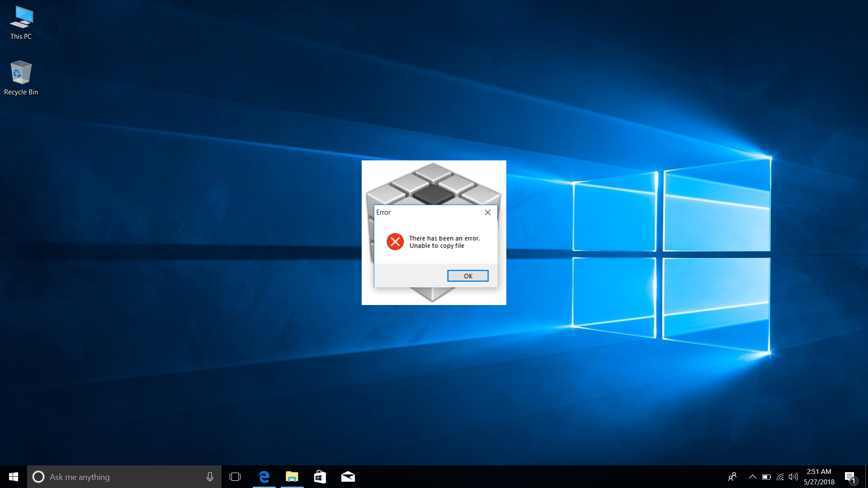Open the Microsoft Store taskbar icon
Screen dimensions: 868x488
[x=320, y=477]
